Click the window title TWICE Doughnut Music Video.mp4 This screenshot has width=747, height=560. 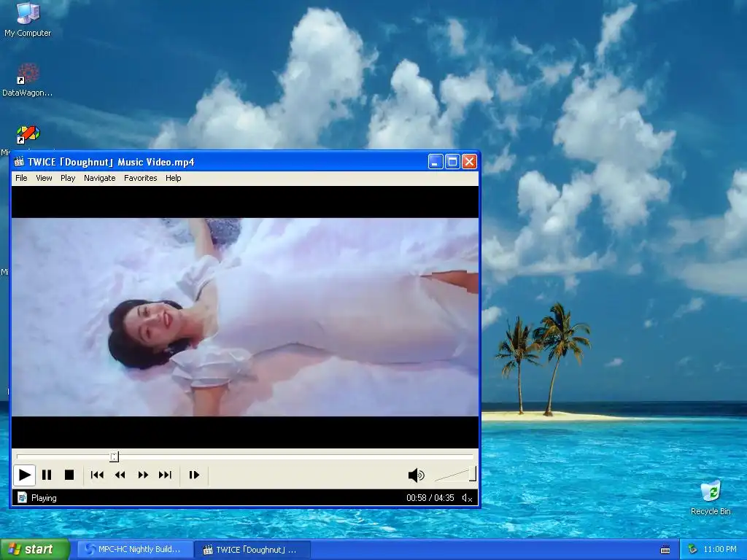point(111,163)
